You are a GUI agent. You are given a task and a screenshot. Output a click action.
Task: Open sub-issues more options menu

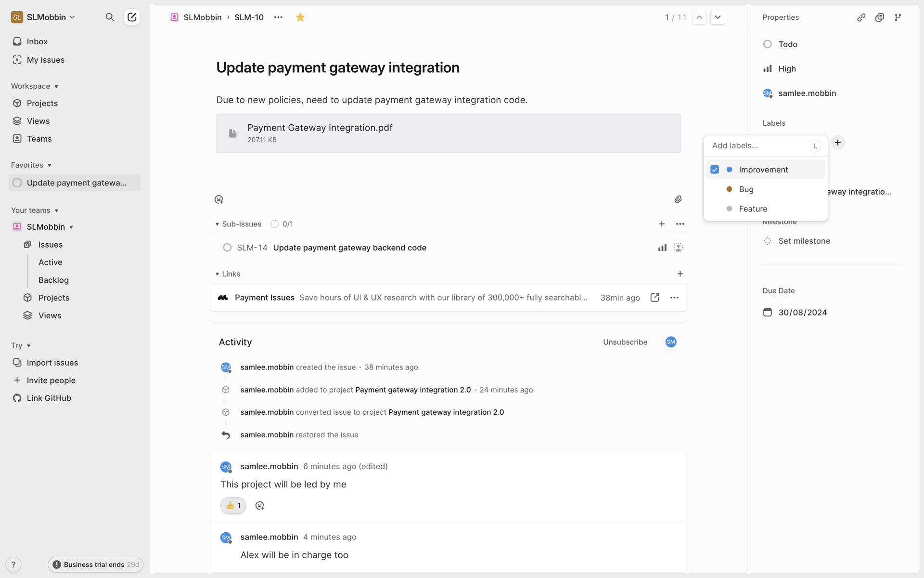[680, 224]
